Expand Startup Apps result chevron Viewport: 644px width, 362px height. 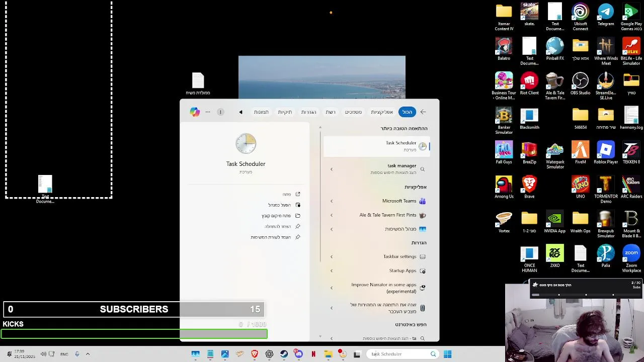pos(331,270)
